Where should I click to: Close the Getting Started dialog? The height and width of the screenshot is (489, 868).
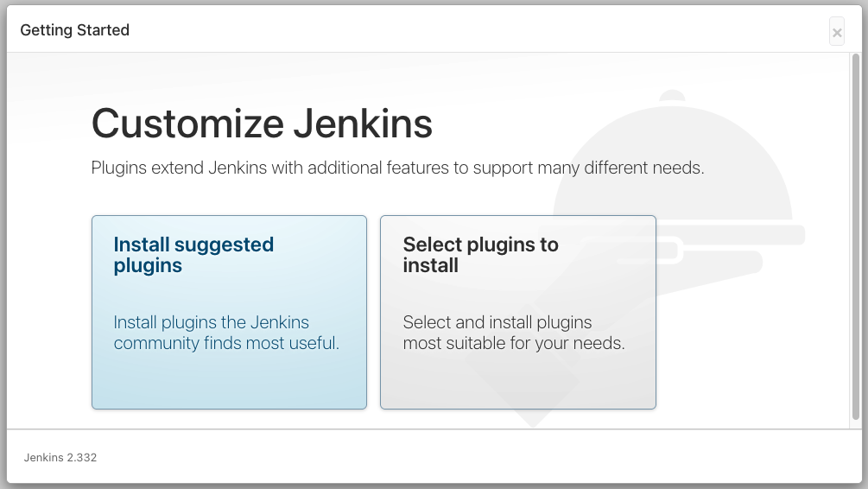tap(837, 32)
